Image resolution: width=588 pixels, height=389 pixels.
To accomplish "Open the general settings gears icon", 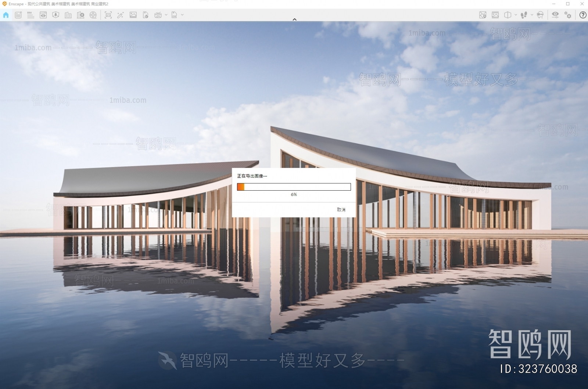I will click(568, 15).
